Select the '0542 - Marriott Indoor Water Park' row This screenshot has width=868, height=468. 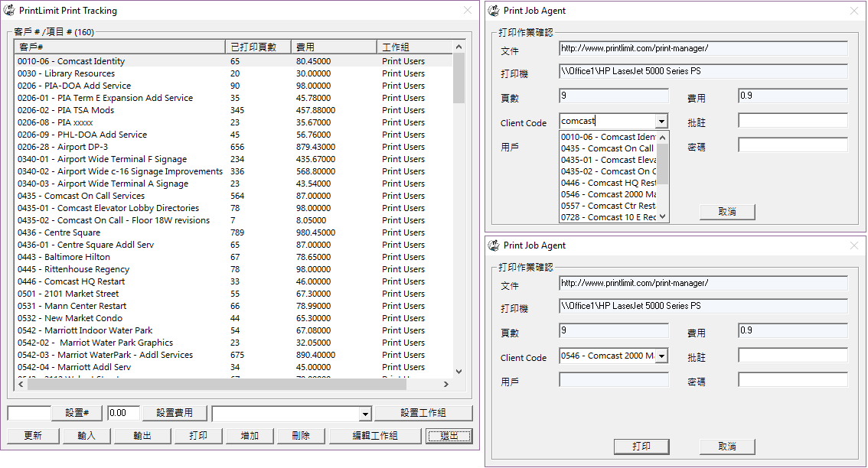(233, 330)
